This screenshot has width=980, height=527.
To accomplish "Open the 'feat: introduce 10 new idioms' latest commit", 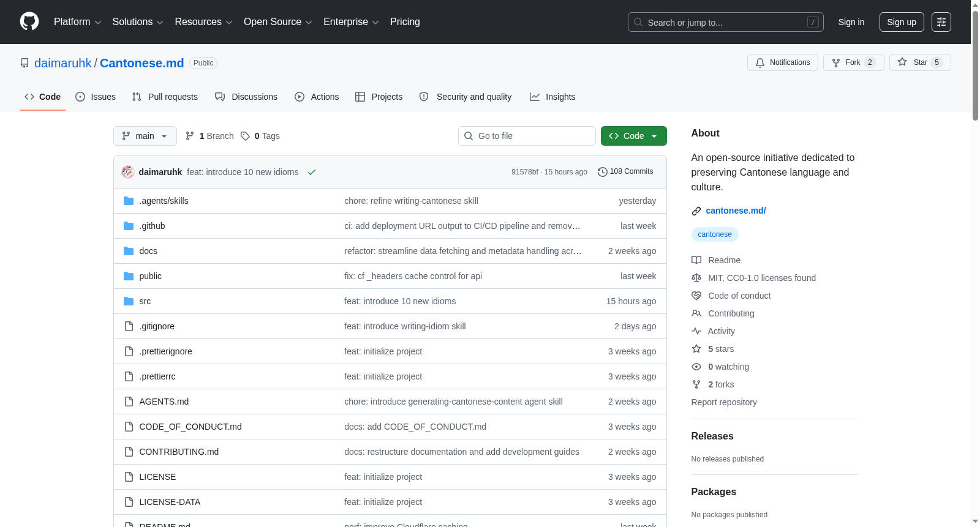I will tap(243, 172).
